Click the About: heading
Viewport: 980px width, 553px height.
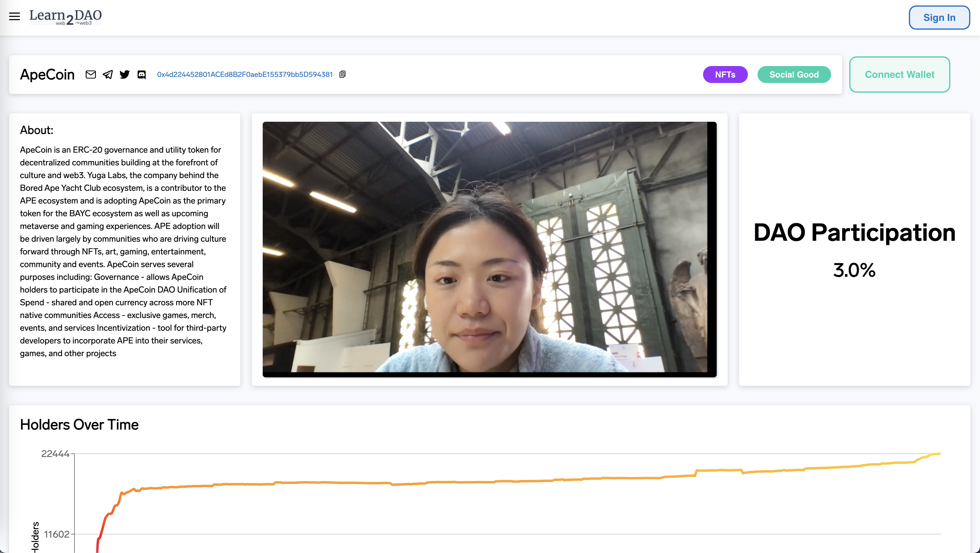click(37, 130)
